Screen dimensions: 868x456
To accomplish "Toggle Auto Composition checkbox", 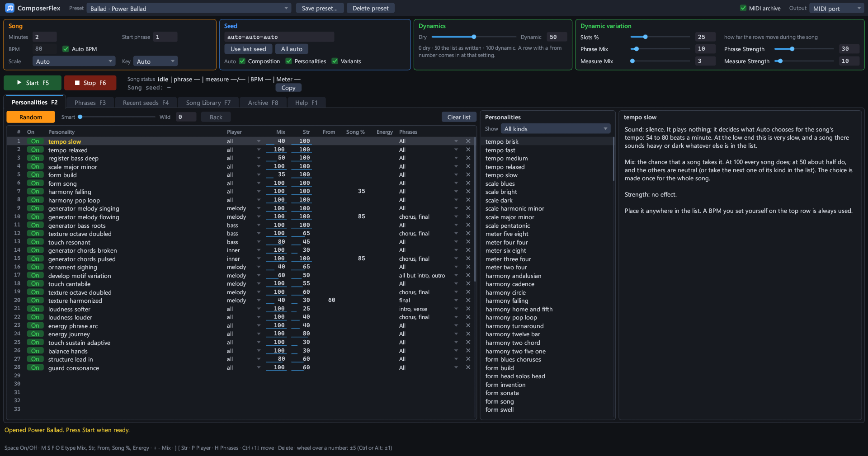I will [242, 61].
